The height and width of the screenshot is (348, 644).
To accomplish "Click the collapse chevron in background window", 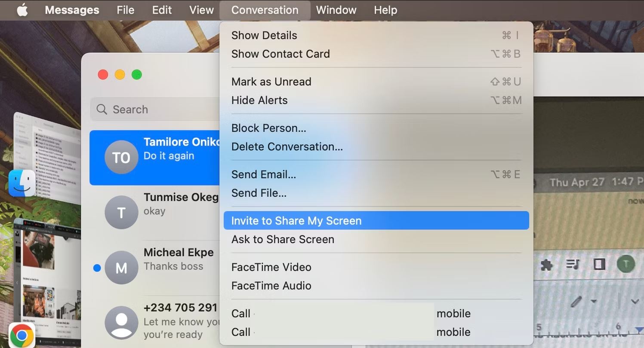I will (x=635, y=302).
